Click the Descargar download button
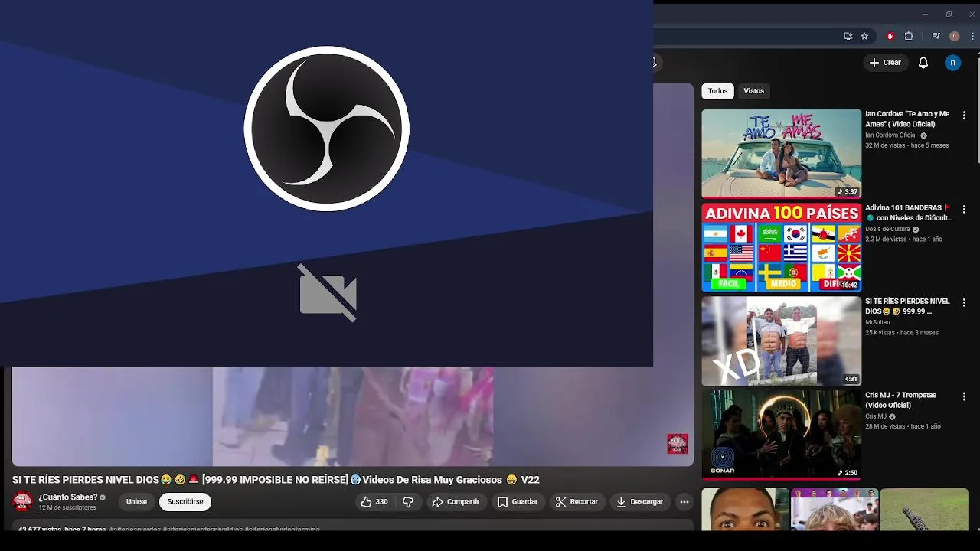Image resolution: width=980 pixels, height=551 pixels. [640, 502]
